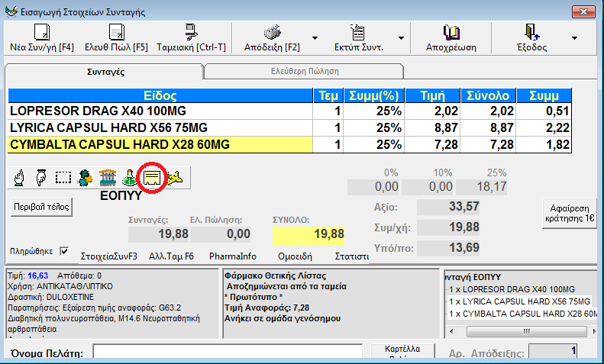This screenshot has height=364, width=604.
Task: Click the Περιβαλ τέλος button
Action: pyautogui.click(x=41, y=207)
